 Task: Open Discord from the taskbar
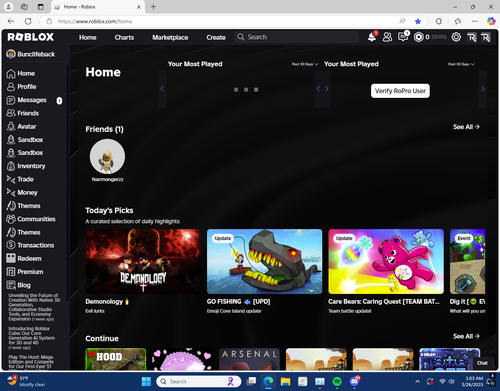[355, 381]
